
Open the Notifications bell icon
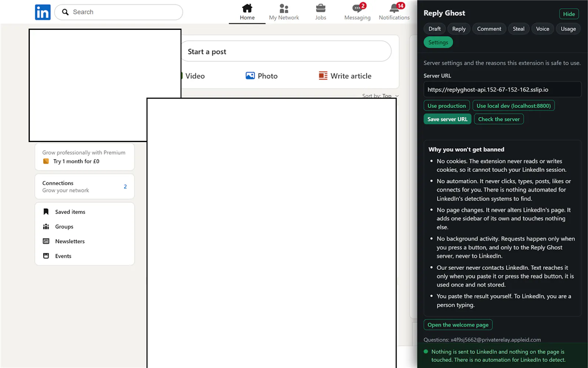[394, 8]
